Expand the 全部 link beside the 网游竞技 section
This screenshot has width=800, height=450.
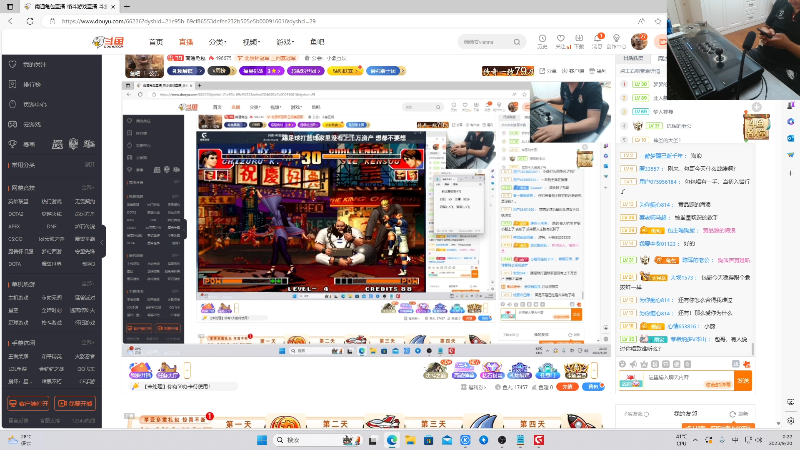point(88,188)
